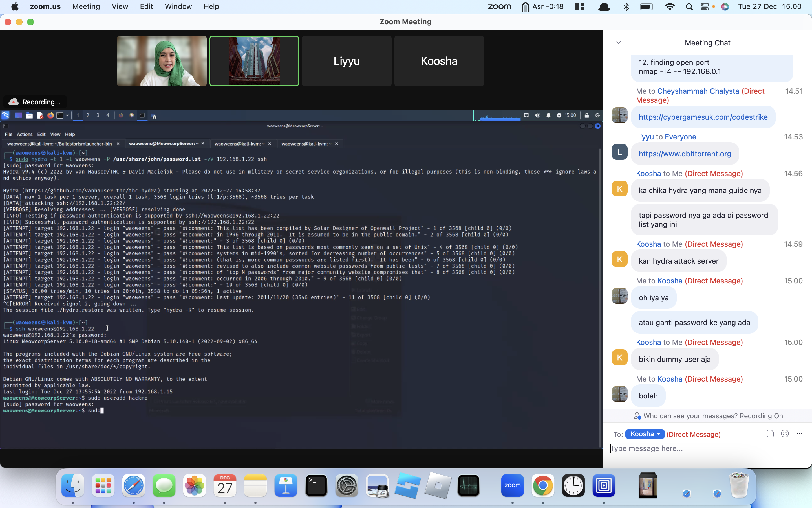Expand the terminal launcher dropdown arrow

coord(67,115)
